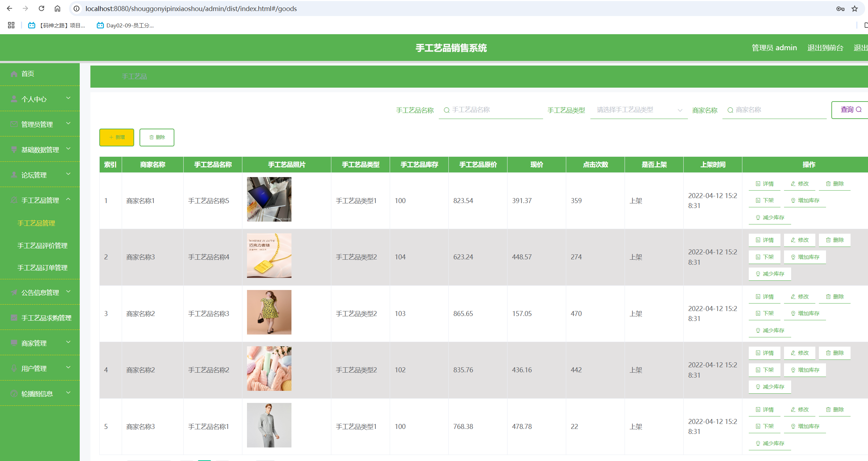Bookmark this page with star icon

854,9
